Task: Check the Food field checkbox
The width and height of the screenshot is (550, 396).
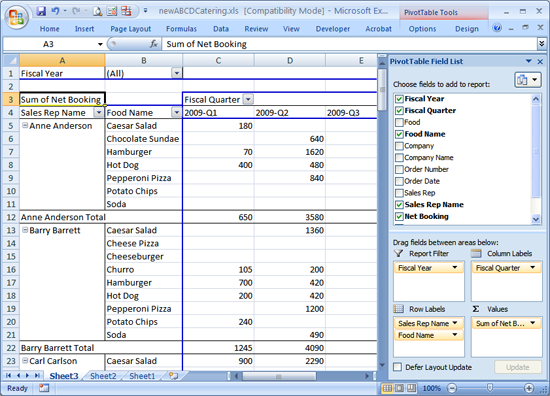Action: click(x=399, y=122)
